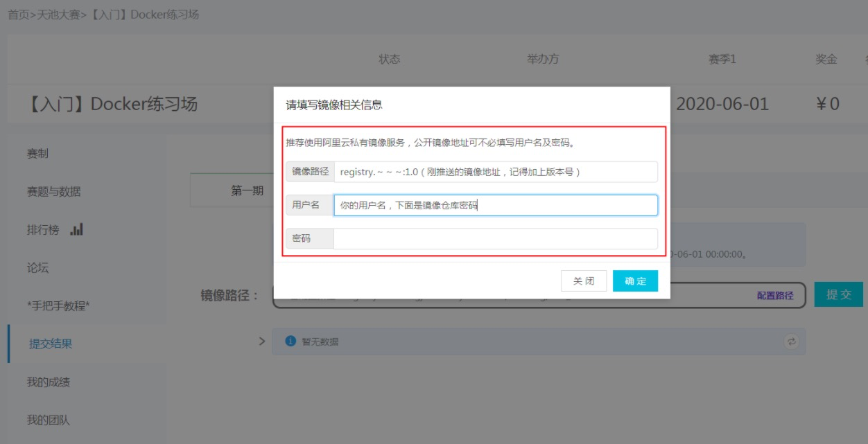Viewport: 868px width, 444px height.
Task: Click the bold 镜像路径： label on the page
Action: 230,296
